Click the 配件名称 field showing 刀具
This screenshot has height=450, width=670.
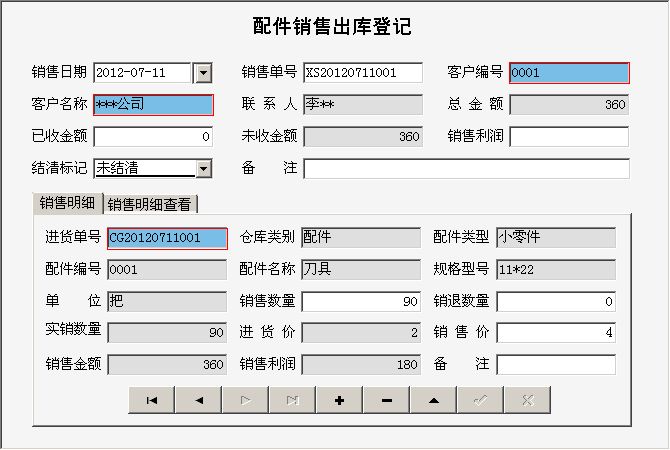361,270
